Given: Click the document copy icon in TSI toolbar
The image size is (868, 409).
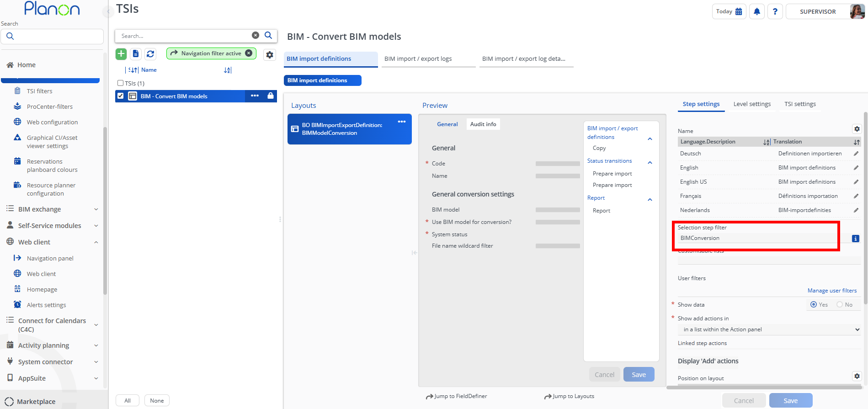Looking at the screenshot, I should (136, 54).
